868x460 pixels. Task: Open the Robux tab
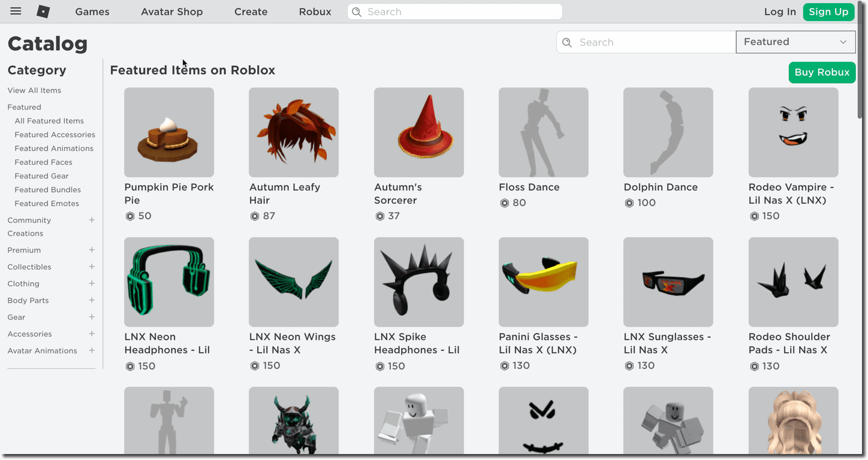click(x=315, y=12)
